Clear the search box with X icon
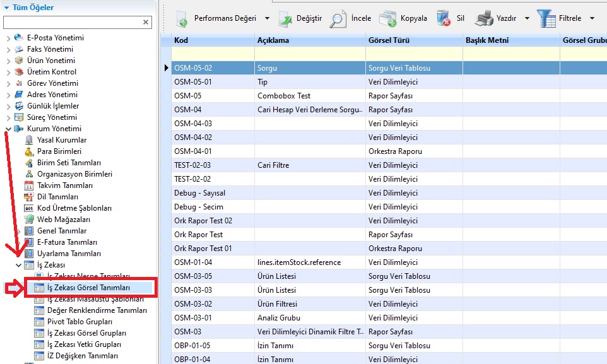This screenshot has height=364, width=607. click(x=146, y=23)
